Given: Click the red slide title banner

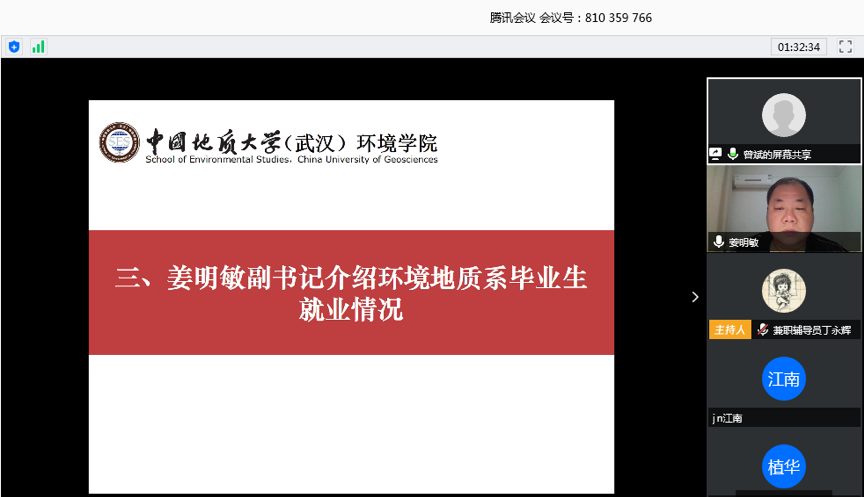Looking at the screenshot, I should pos(351,293).
